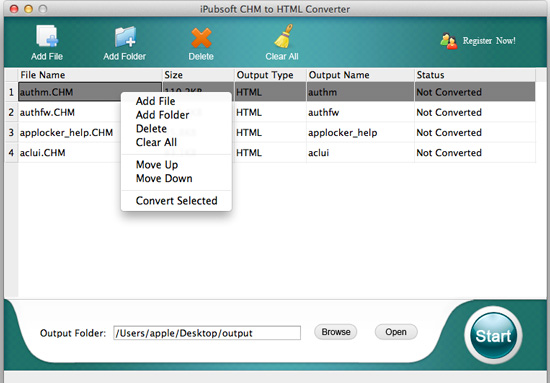Click the Clear All broom icon
Screen dimensions: 550x383
pyautogui.click(x=283, y=36)
